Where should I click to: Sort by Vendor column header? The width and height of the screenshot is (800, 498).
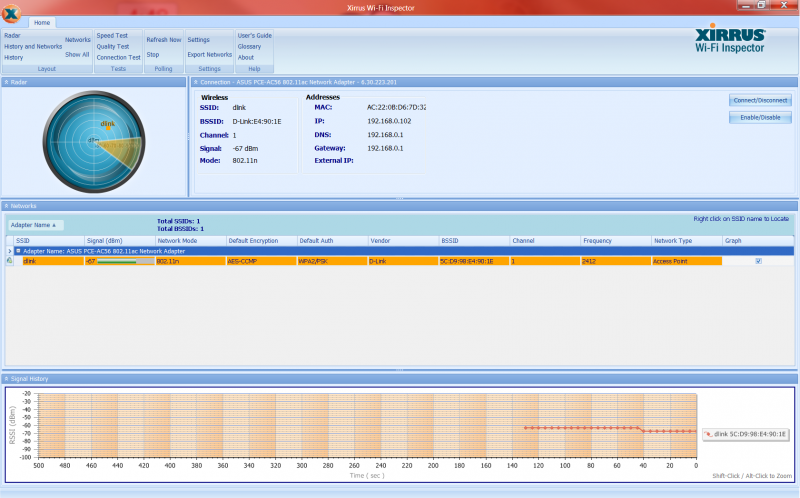(x=404, y=241)
